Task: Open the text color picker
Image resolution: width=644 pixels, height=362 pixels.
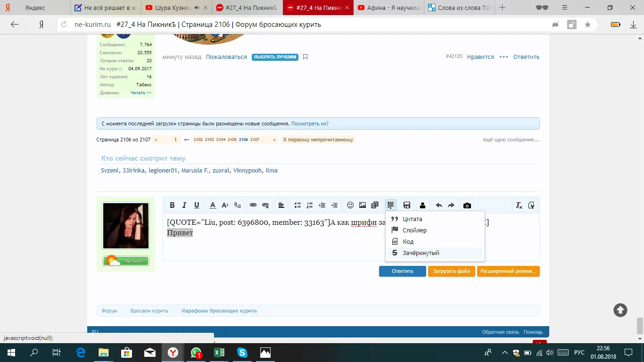Action: (213, 205)
